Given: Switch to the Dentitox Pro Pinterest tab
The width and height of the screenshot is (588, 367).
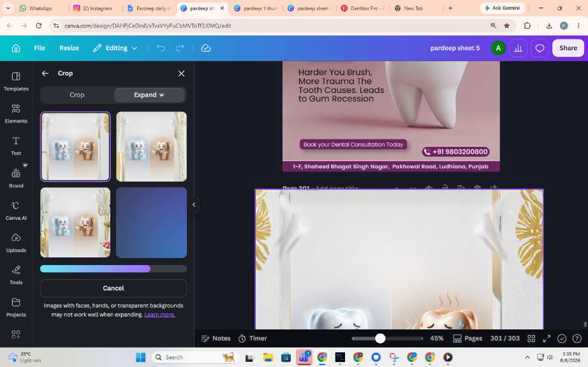Looking at the screenshot, I should (x=363, y=8).
